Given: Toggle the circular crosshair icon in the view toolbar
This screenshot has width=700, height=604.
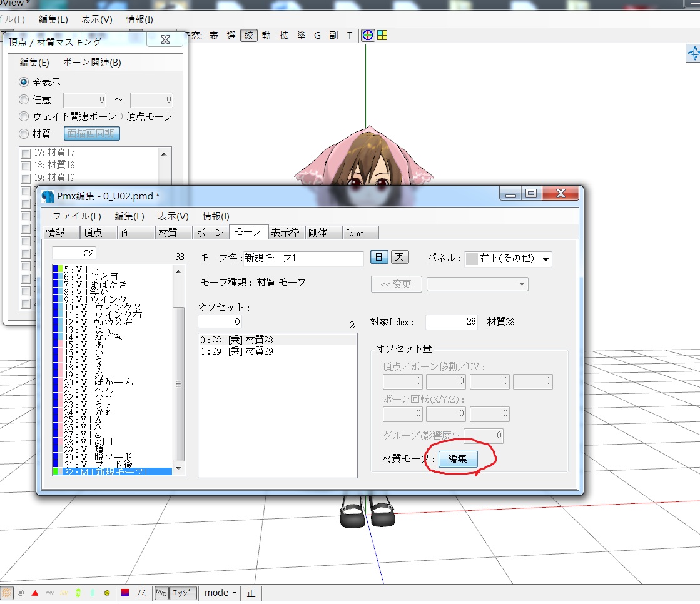Looking at the screenshot, I should click(x=367, y=35).
